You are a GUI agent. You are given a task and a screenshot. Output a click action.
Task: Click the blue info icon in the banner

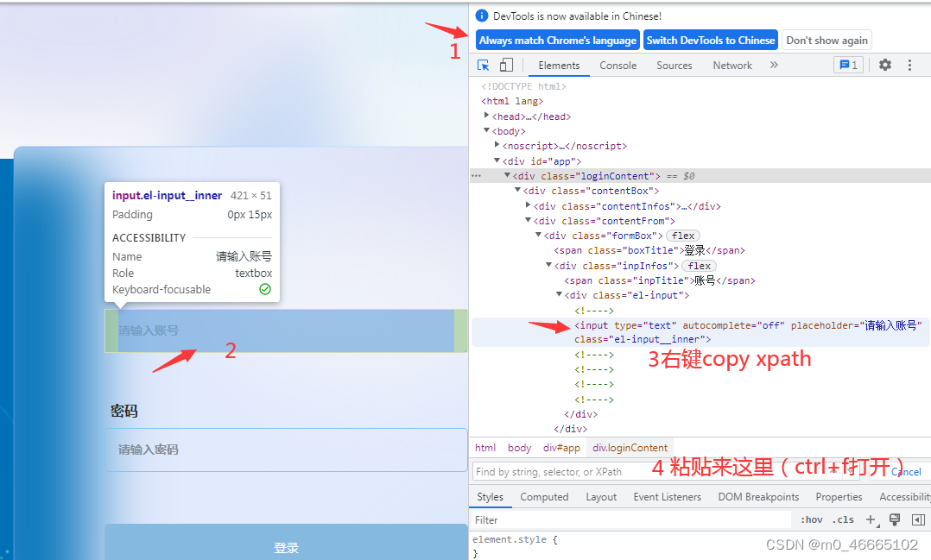[482, 15]
